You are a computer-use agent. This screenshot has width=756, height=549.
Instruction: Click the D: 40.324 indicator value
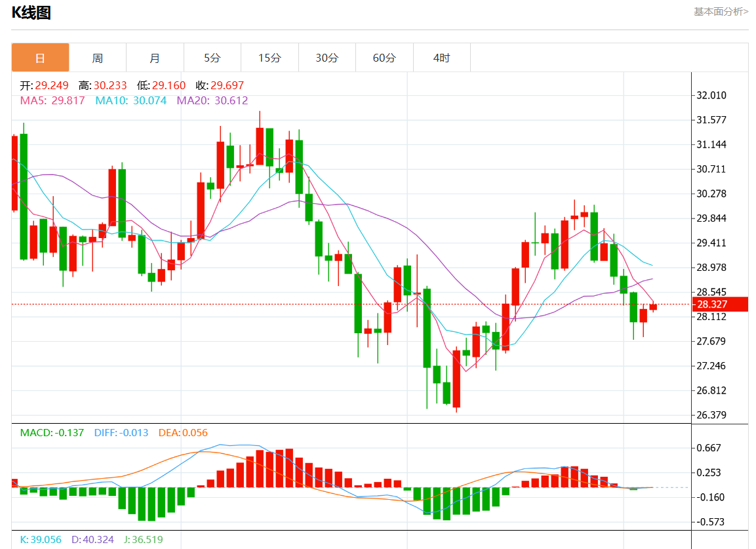click(x=92, y=539)
